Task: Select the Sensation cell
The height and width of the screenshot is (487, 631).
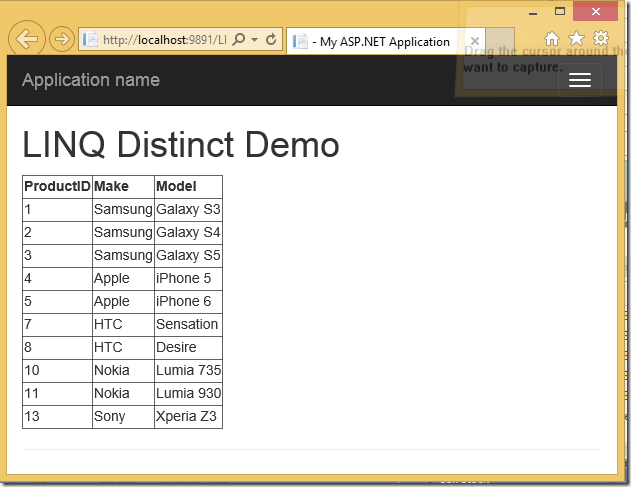Action: click(x=188, y=324)
